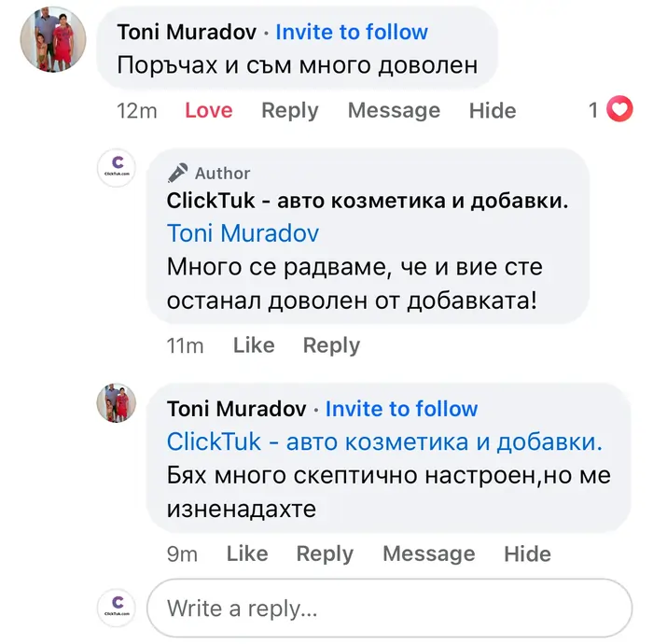Click Invite to follow on lower comment
The width and height of the screenshot is (653, 644).
[x=401, y=409]
